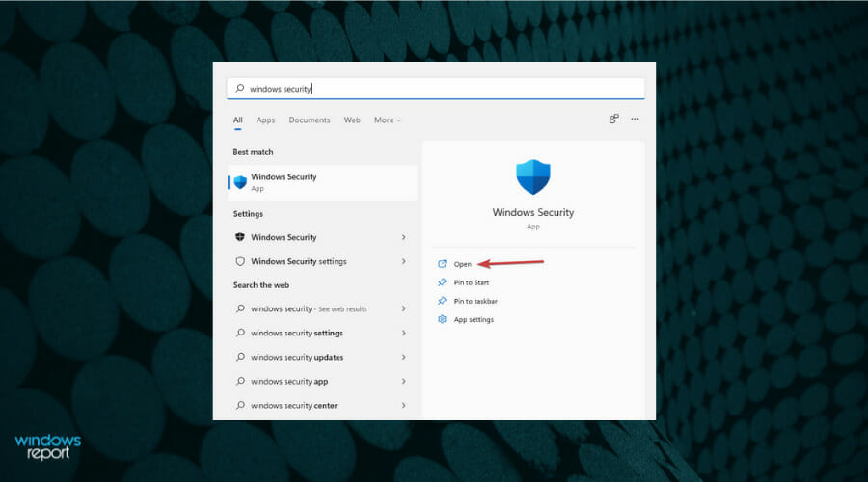Open the three-dot options menu
Image resolution: width=868 pixels, height=482 pixels.
coord(635,119)
